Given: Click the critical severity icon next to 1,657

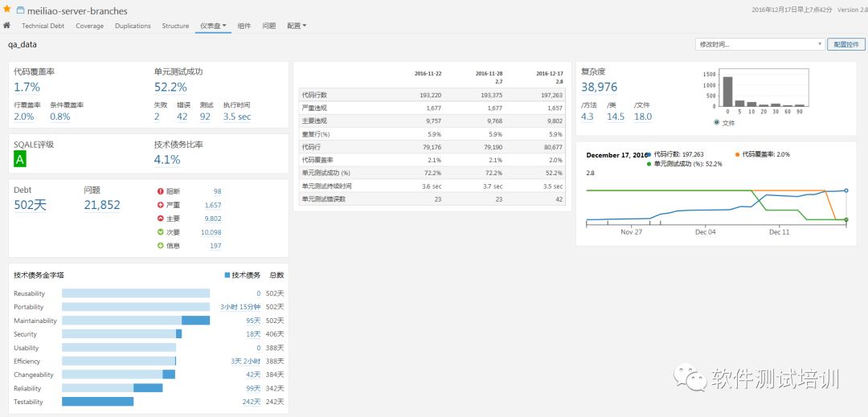Looking at the screenshot, I should pyautogui.click(x=161, y=205).
